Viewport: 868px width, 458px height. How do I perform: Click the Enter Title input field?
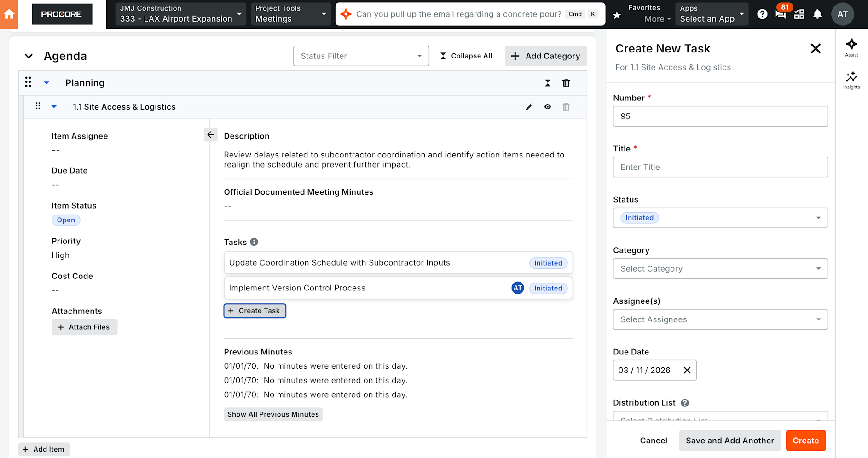click(x=720, y=167)
